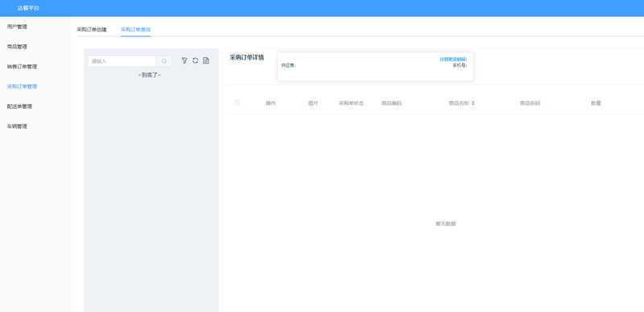Click the ~到底了~ list end text
The width and height of the screenshot is (644, 312).
pos(150,75)
